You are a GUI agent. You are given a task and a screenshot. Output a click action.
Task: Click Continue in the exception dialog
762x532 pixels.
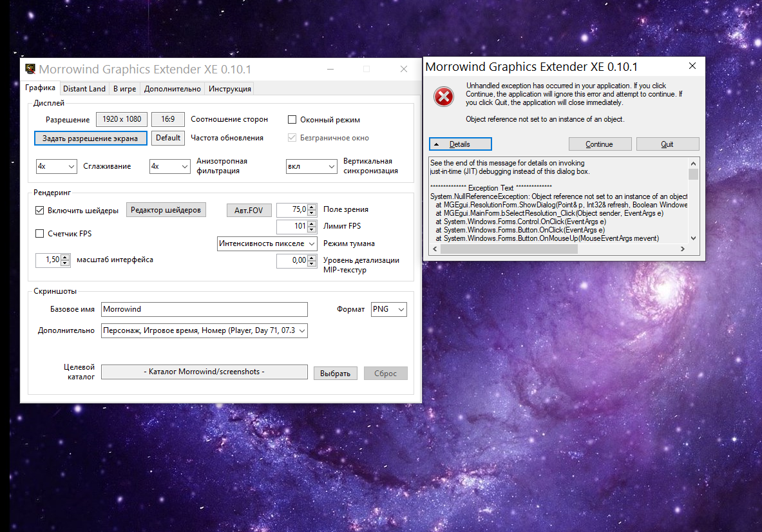tap(600, 144)
